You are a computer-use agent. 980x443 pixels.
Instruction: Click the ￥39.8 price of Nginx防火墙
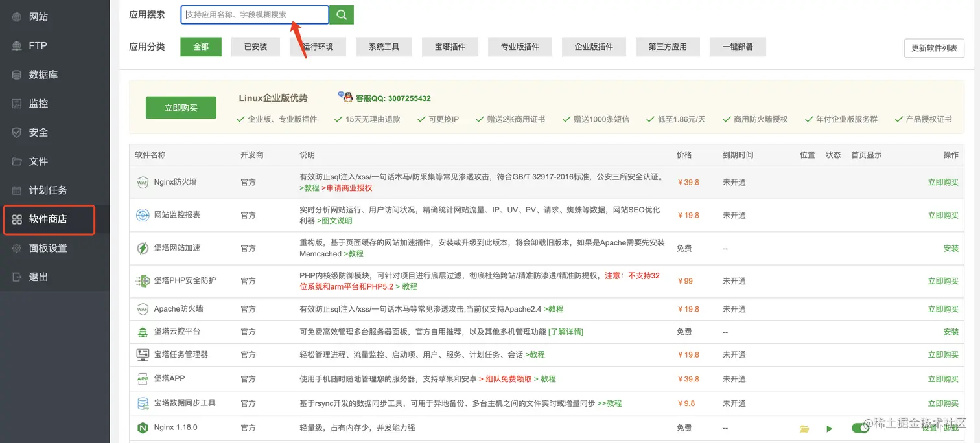(688, 183)
